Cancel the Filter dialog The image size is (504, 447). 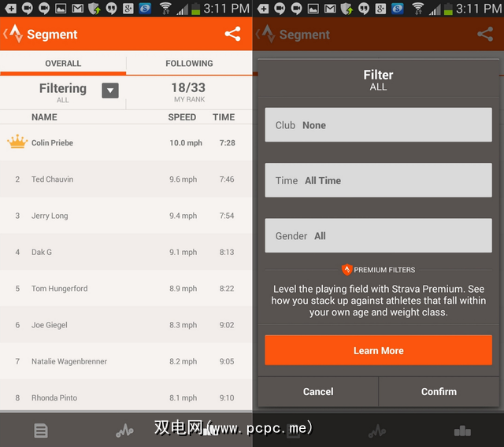coord(318,391)
